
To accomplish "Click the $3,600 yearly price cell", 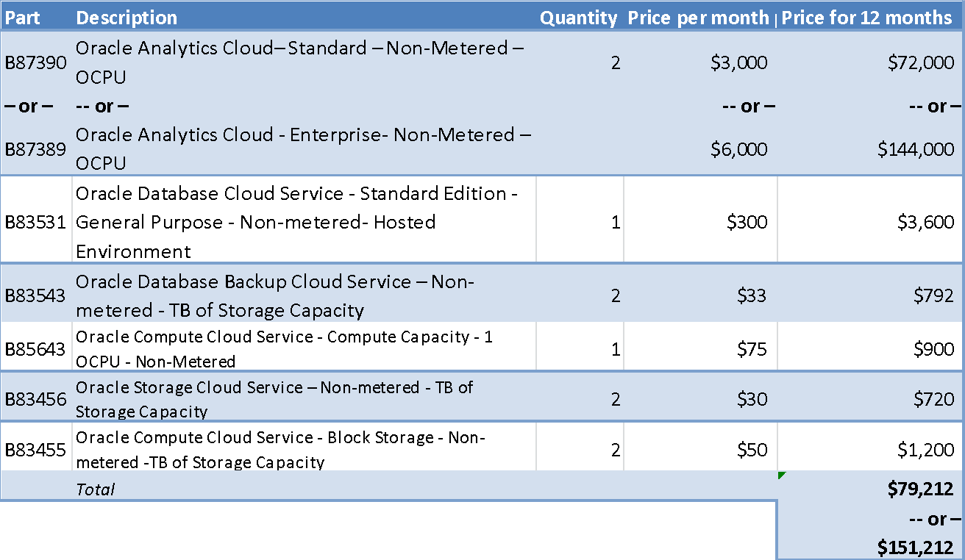I will click(x=926, y=222).
